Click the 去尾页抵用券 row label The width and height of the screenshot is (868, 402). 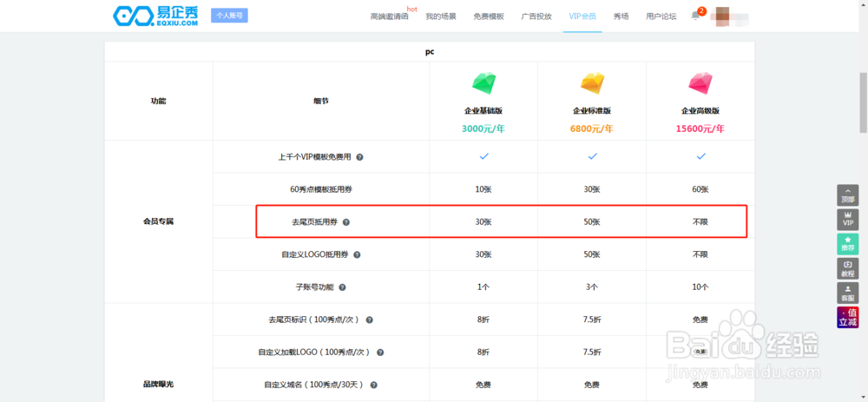tap(314, 222)
